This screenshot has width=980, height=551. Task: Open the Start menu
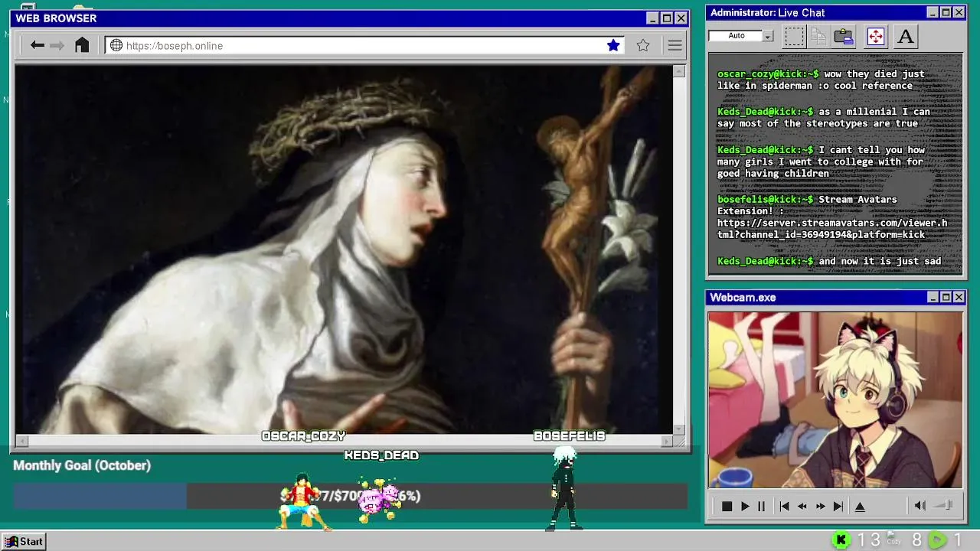tap(24, 541)
